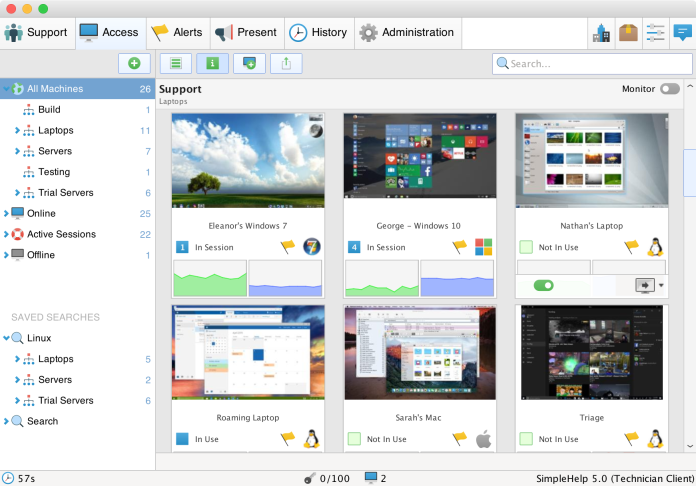This screenshot has height=486, width=696.
Task: Click the status checkbox on Triage card
Action: pyautogui.click(x=526, y=438)
